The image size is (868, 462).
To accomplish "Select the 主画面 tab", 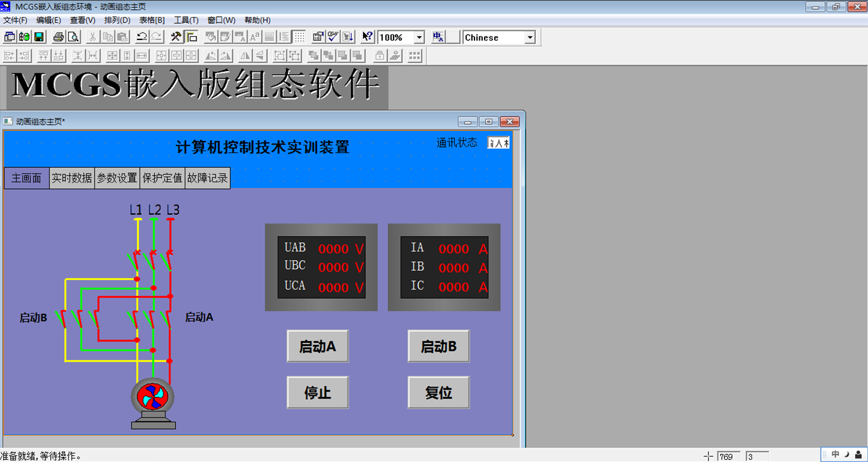I will (x=27, y=178).
